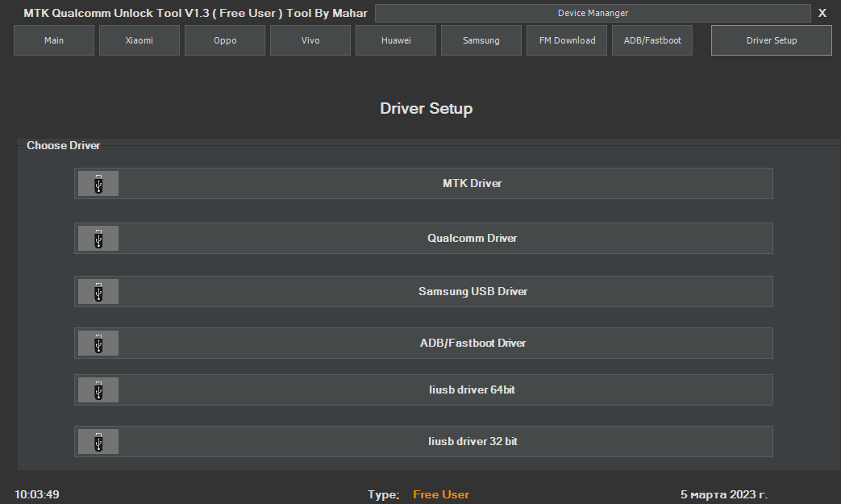The width and height of the screenshot is (841, 504).
Task: Click the Free User type label
Action: pos(441,495)
